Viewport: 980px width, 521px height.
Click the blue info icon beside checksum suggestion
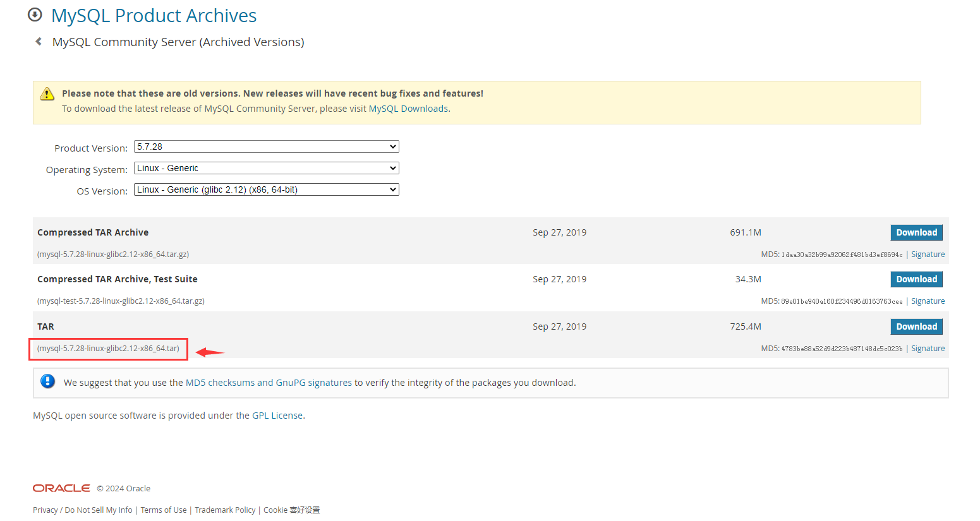(x=47, y=381)
